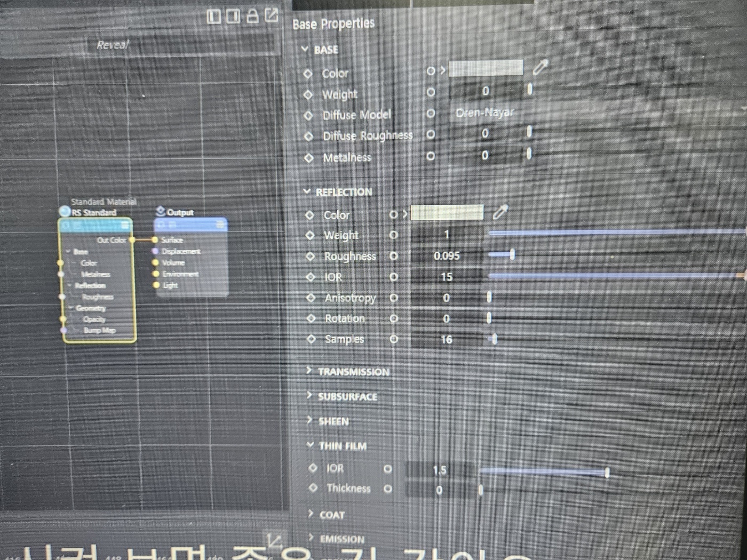747x560 pixels.
Task: Click the Surface input on Output node
Action: click(x=155, y=240)
